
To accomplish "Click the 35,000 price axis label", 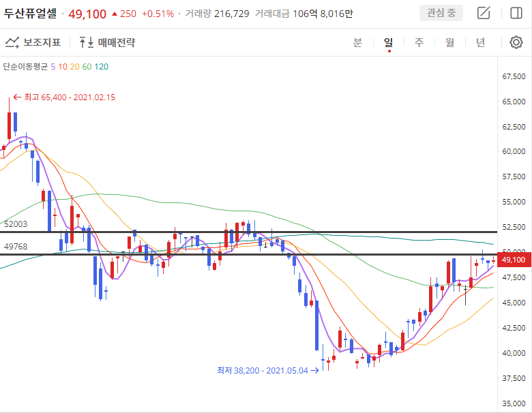I will click(514, 403).
